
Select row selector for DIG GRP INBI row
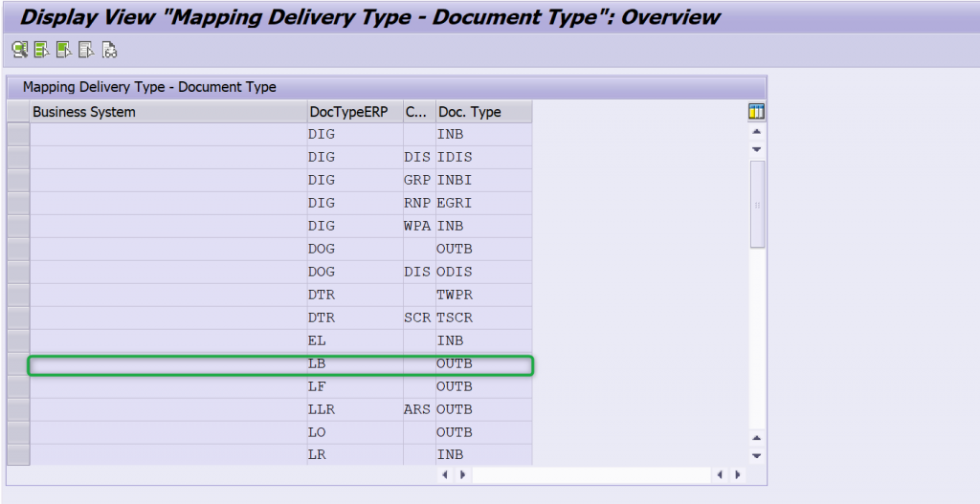(18, 181)
